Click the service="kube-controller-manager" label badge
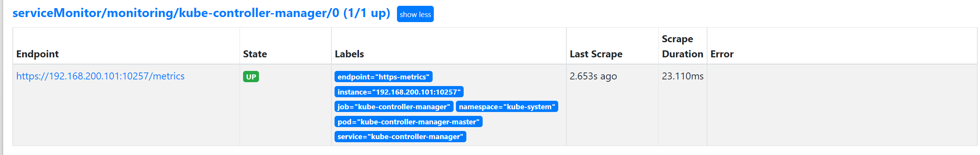Screen dimensions: 980x155 click(400, 136)
